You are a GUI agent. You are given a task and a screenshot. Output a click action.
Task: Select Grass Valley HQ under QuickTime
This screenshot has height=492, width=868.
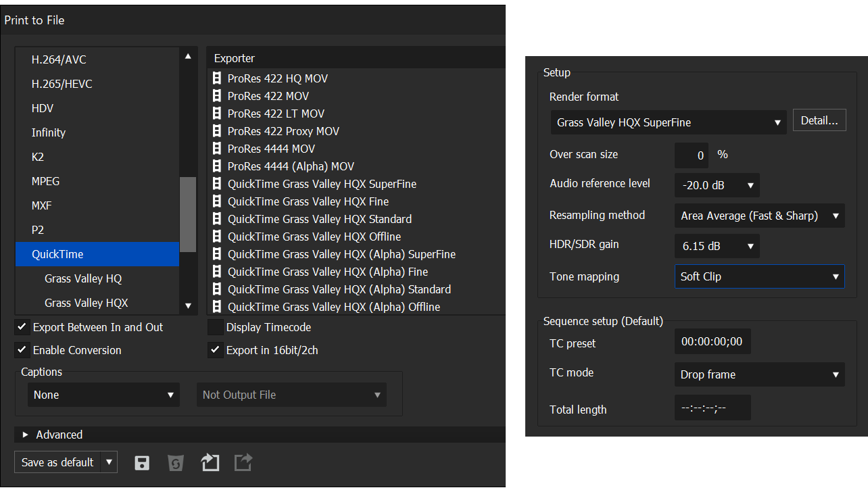click(x=97, y=278)
